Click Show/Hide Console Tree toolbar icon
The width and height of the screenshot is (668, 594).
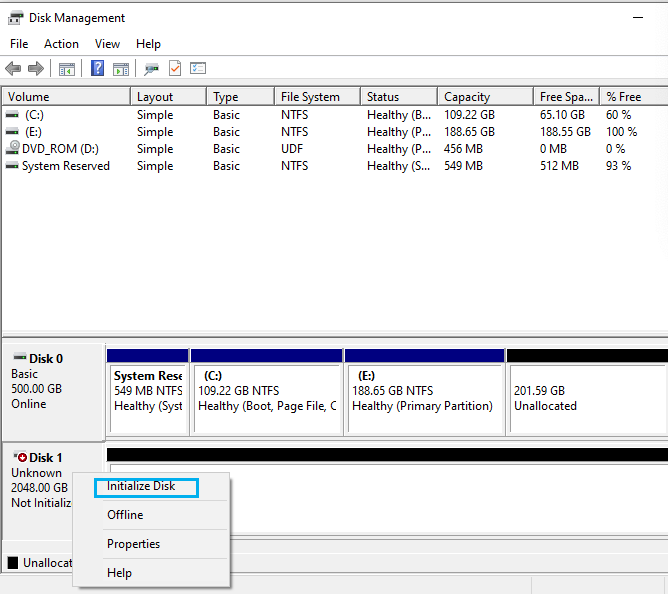tap(66, 69)
